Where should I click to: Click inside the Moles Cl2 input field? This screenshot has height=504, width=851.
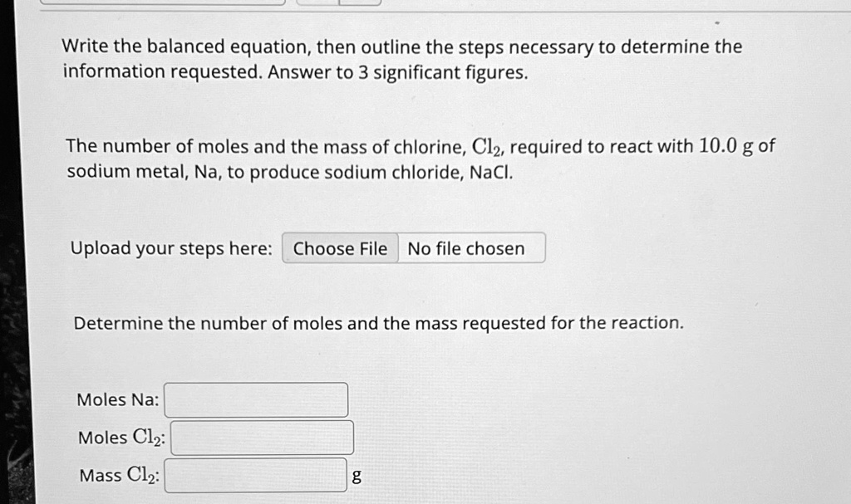click(x=262, y=437)
